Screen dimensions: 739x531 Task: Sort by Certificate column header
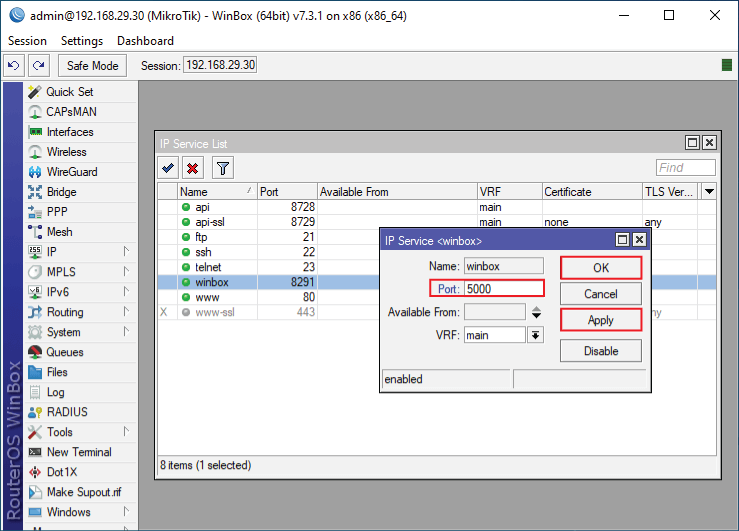click(592, 192)
